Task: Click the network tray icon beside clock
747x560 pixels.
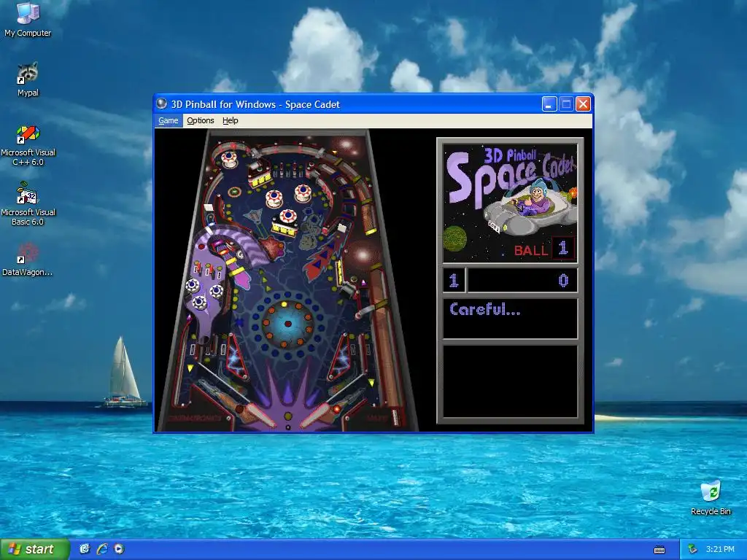Action: coord(692,550)
